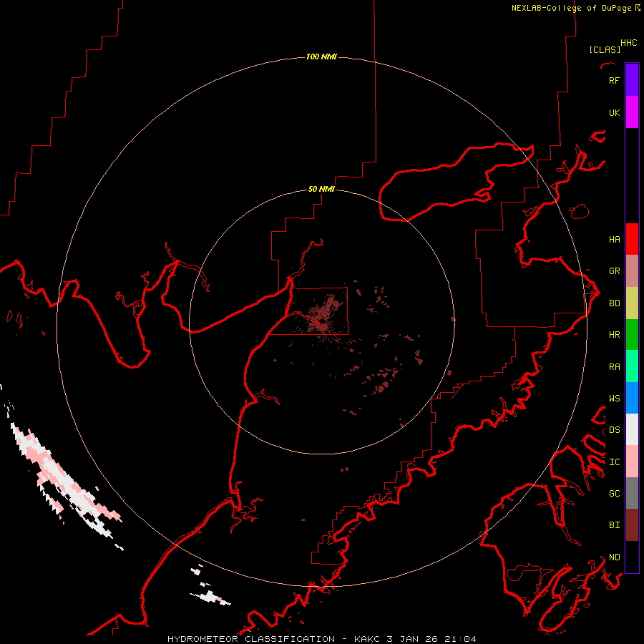Click the '100 NMI' range ring label
Image resolution: width=644 pixels, height=644 pixels.
[321, 57]
